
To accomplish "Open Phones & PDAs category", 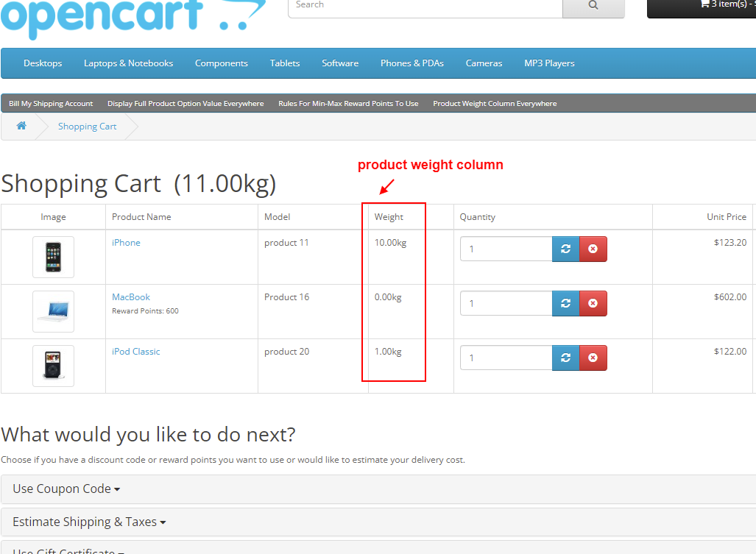I will point(412,63).
